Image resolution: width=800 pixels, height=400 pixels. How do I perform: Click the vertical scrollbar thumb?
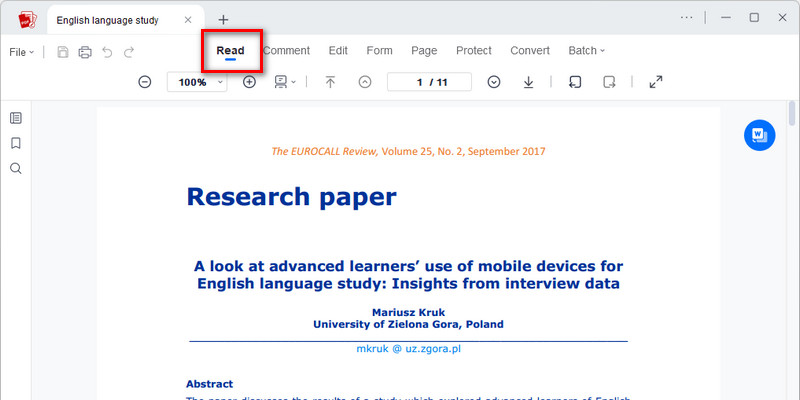792,113
